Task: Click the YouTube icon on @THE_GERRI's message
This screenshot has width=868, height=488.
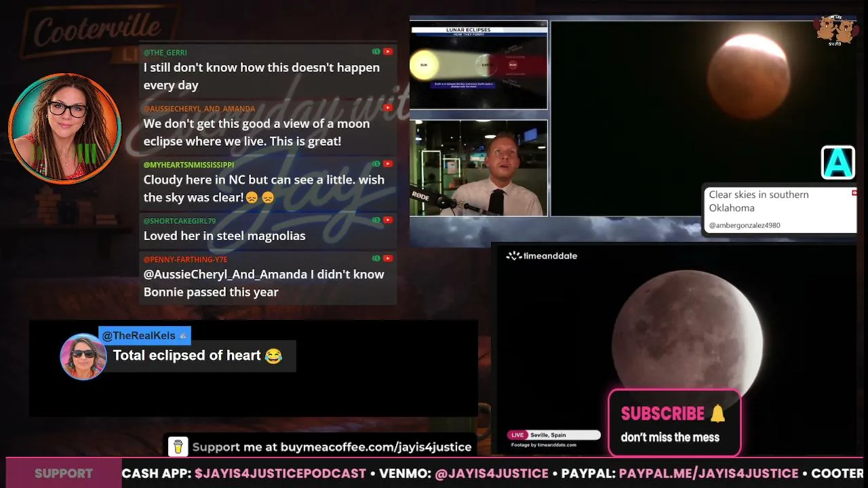Action: point(388,52)
